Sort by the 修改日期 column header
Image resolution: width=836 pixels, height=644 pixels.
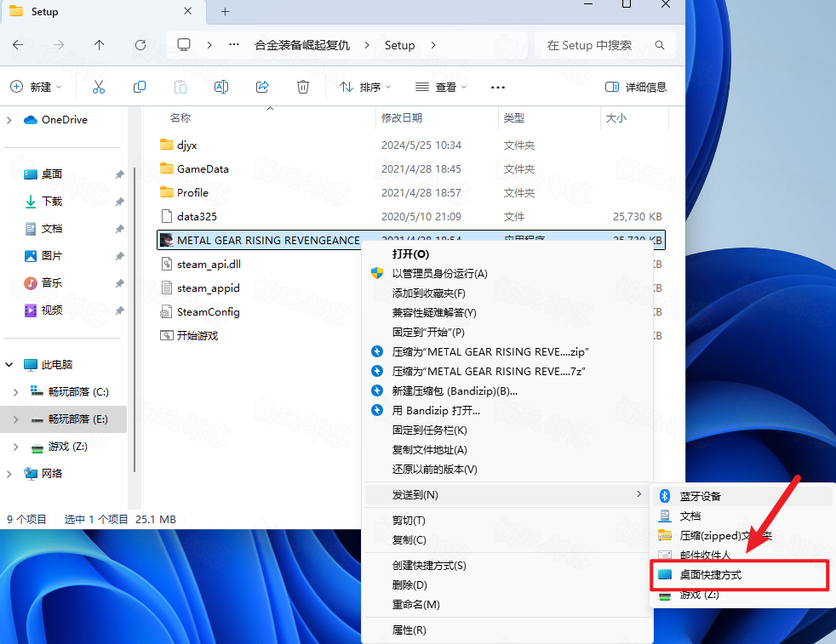coord(402,118)
